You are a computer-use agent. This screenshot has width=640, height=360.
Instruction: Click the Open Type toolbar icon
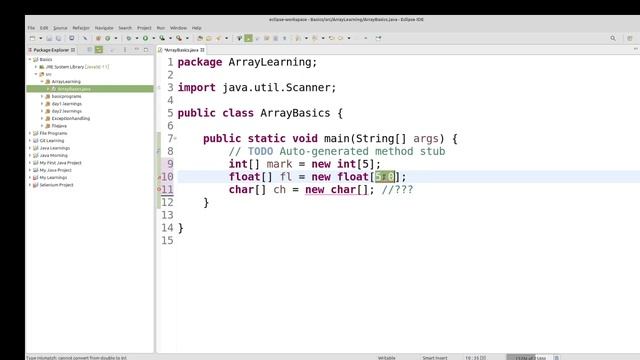pos(200,38)
